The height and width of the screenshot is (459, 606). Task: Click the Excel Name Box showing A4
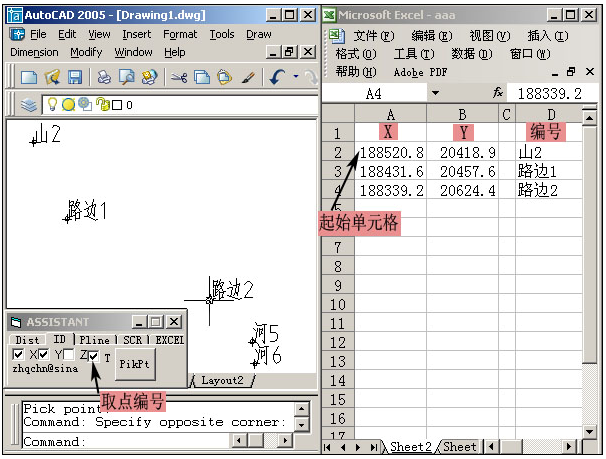[374, 93]
